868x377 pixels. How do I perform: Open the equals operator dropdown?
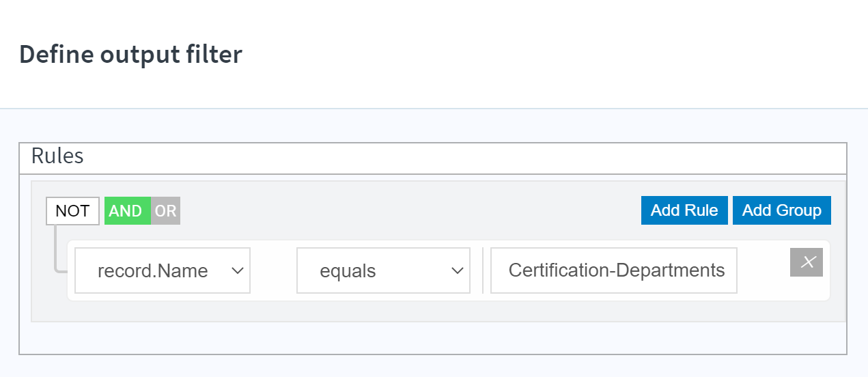pyautogui.click(x=383, y=270)
